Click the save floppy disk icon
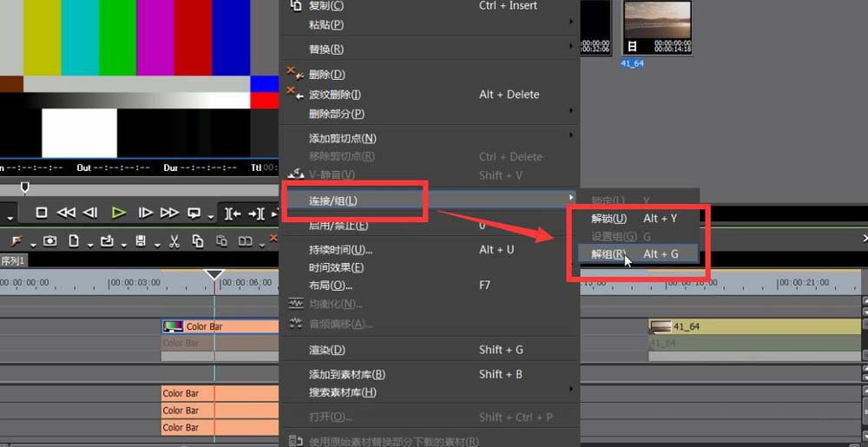 point(141,241)
